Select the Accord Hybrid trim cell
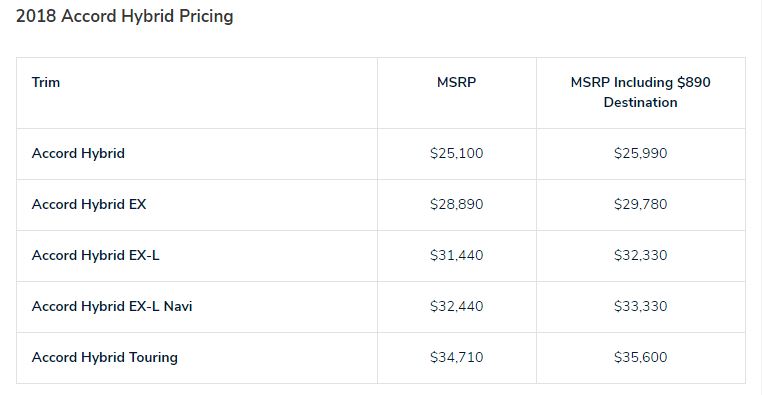 (x=78, y=154)
